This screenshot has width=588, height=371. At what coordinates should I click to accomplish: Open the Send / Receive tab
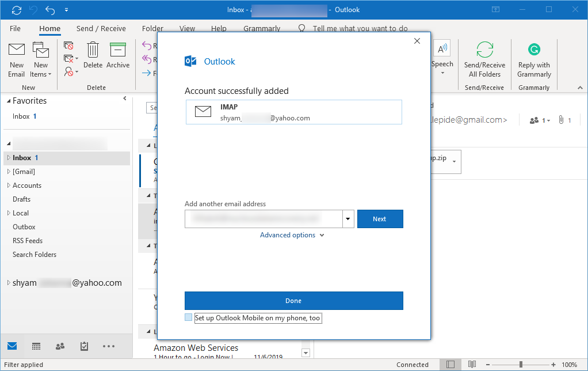[101, 29]
